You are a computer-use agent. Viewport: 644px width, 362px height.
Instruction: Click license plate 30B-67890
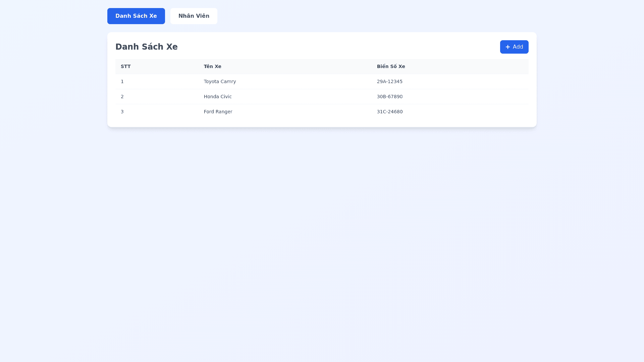click(x=389, y=97)
